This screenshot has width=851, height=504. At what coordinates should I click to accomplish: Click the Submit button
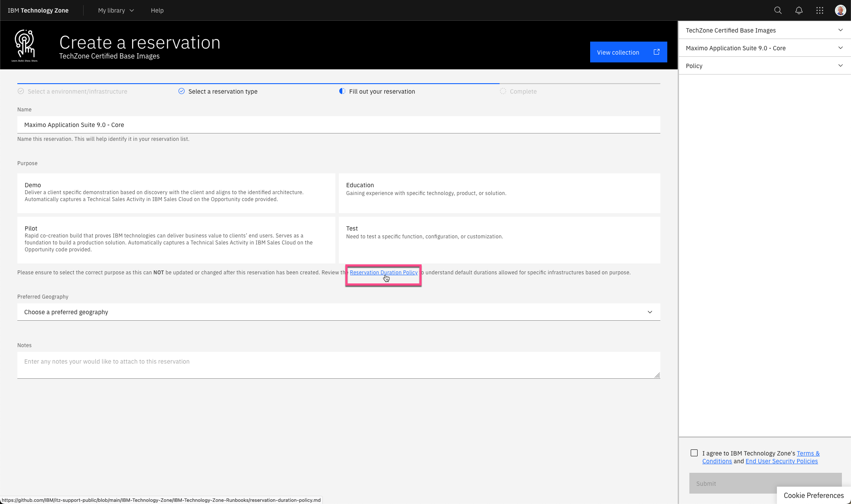coord(765,484)
